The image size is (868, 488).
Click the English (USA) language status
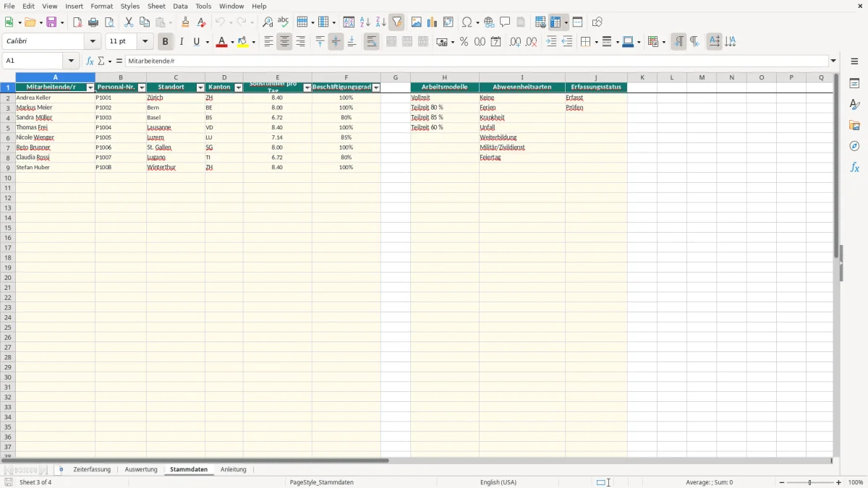(x=498, y=482)
